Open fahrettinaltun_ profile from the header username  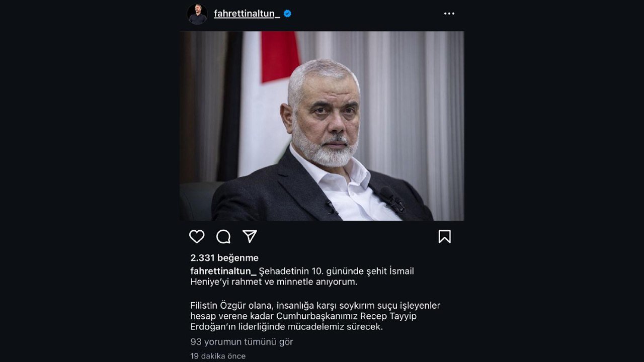[x=245, y=14]
